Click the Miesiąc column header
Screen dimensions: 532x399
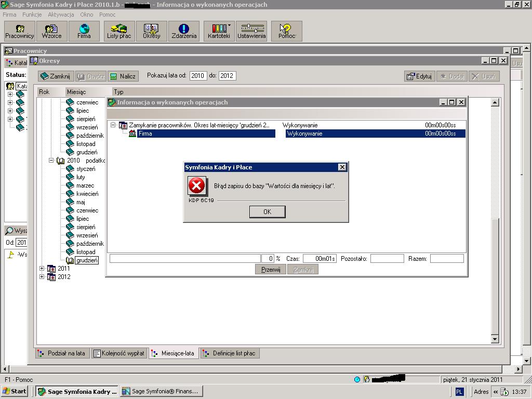(x=88, y=91)
